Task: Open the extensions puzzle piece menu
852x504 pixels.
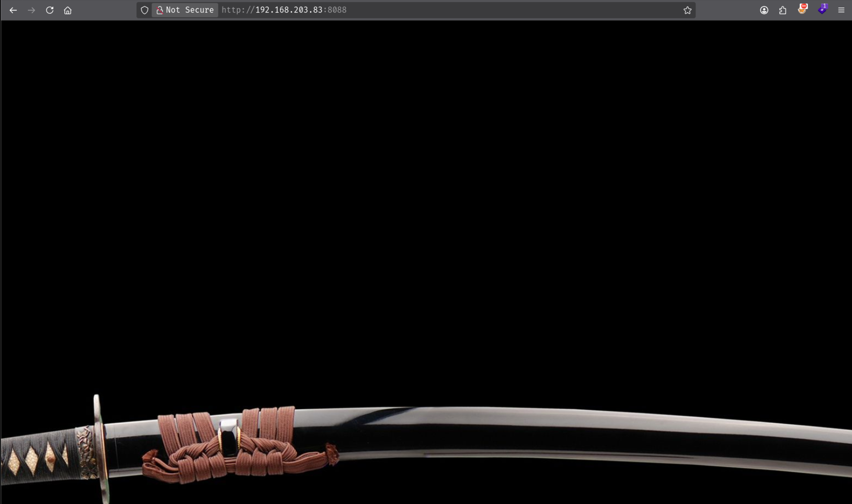Action: coord(783,10)
